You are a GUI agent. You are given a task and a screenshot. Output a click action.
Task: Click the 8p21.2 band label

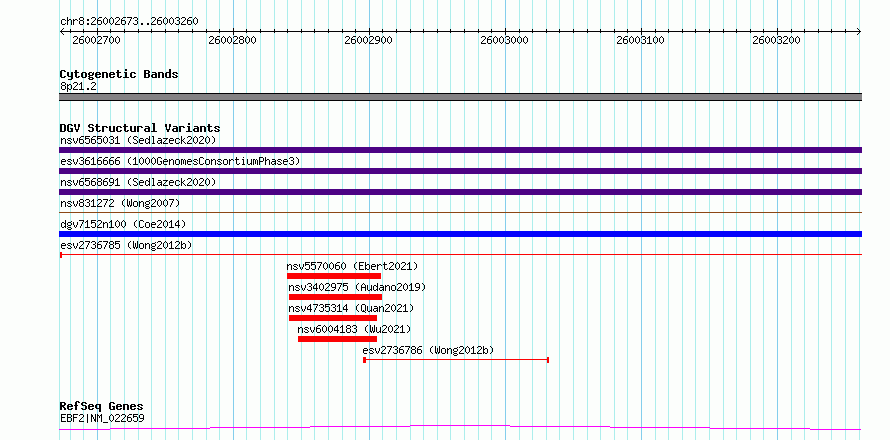(78, 87)
